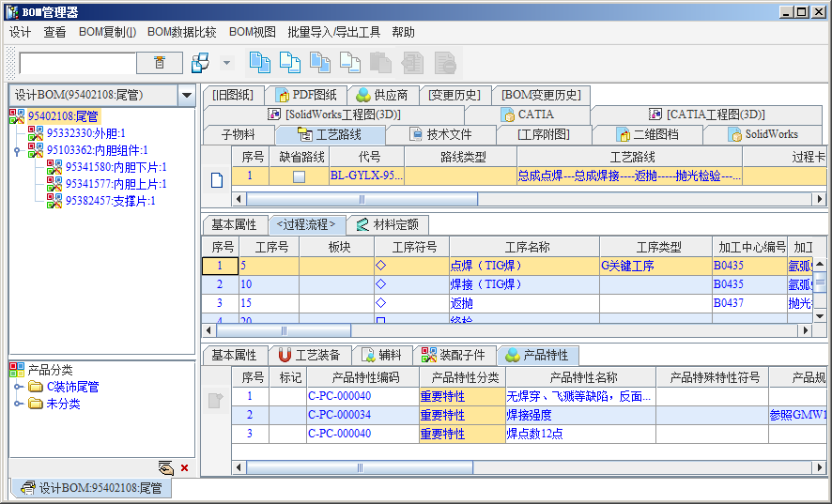Expand the C装饰尾管 category folder
The height and width of the screenshot is (504, 832).
pyautogui.click(x=19, y=387)
